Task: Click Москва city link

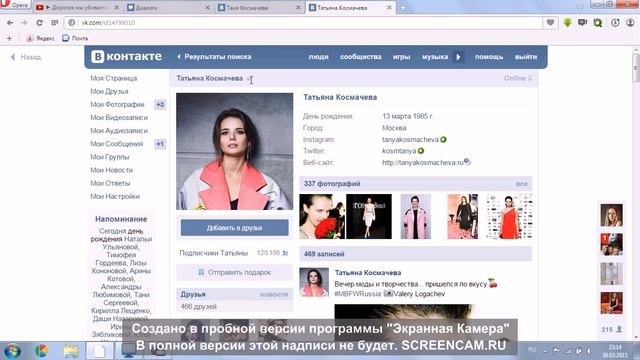Action: point(394,128)
